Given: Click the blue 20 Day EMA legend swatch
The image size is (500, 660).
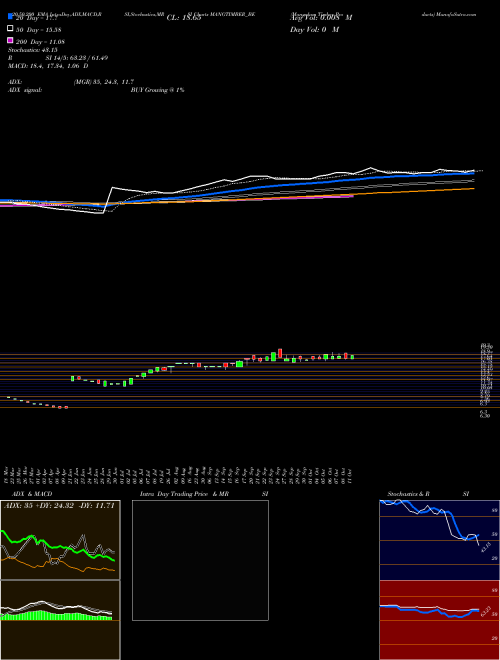Looking at the screenshot, I should 10,17.
